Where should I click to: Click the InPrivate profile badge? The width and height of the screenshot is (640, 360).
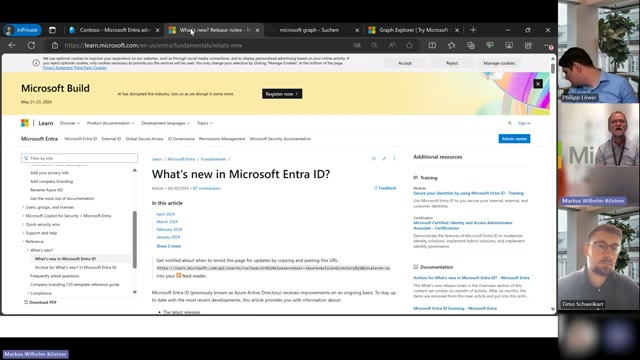pyautogui.click(x=22, y=30)
